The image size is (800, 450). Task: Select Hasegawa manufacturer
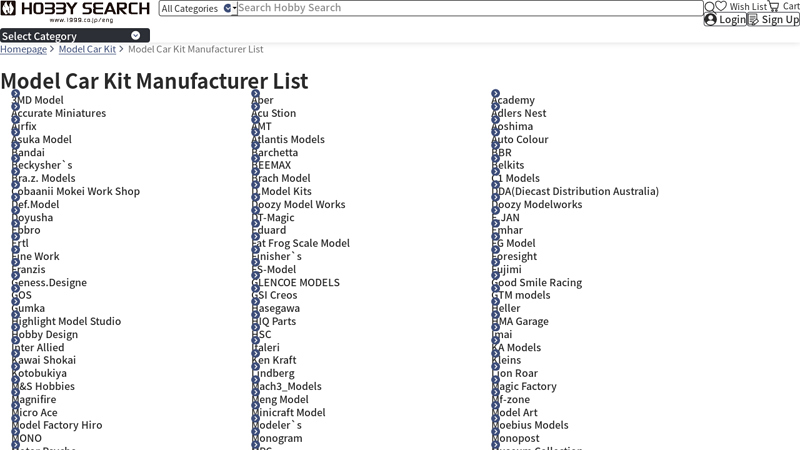click(x=276, y=309)
